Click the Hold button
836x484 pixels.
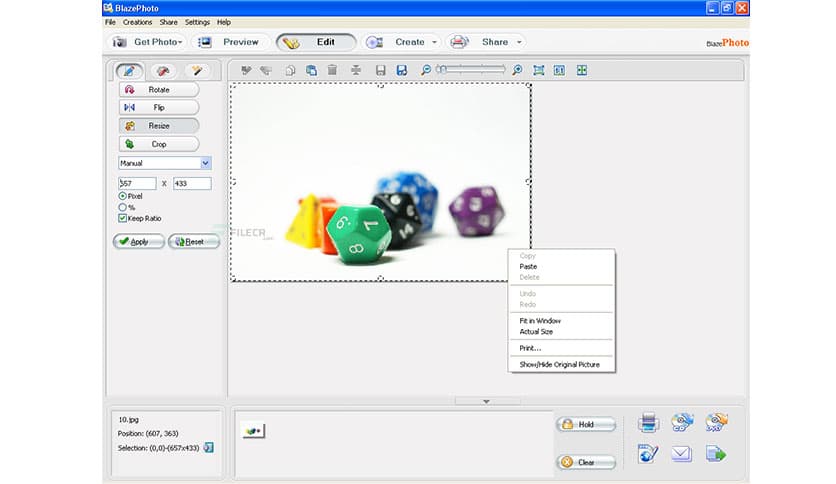(586, 424)
